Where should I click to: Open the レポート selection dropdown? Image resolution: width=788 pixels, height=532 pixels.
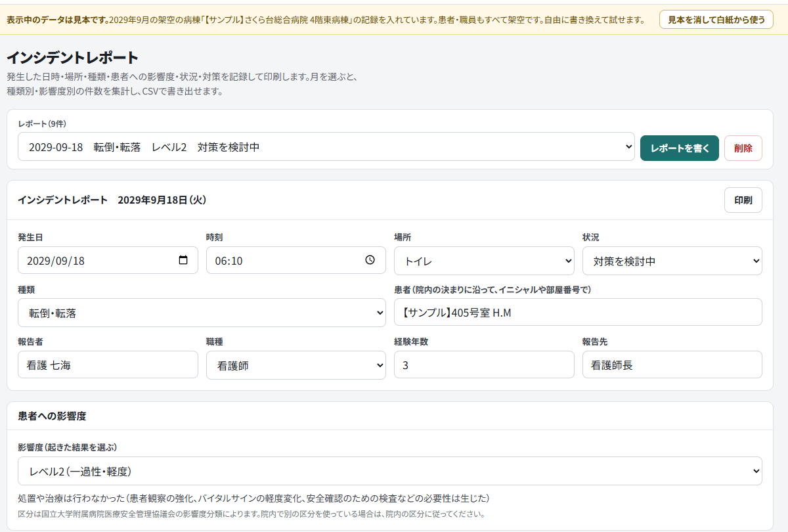tap(326, 147)
